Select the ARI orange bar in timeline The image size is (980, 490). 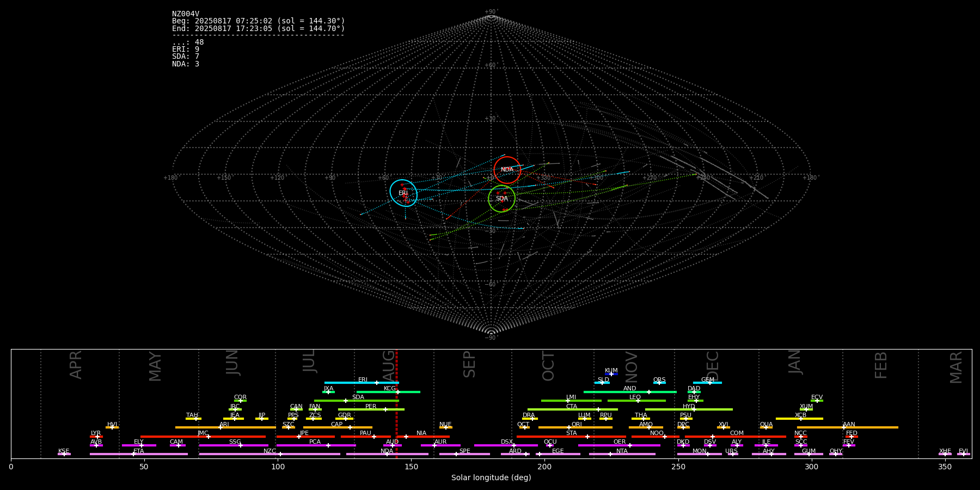225,427
